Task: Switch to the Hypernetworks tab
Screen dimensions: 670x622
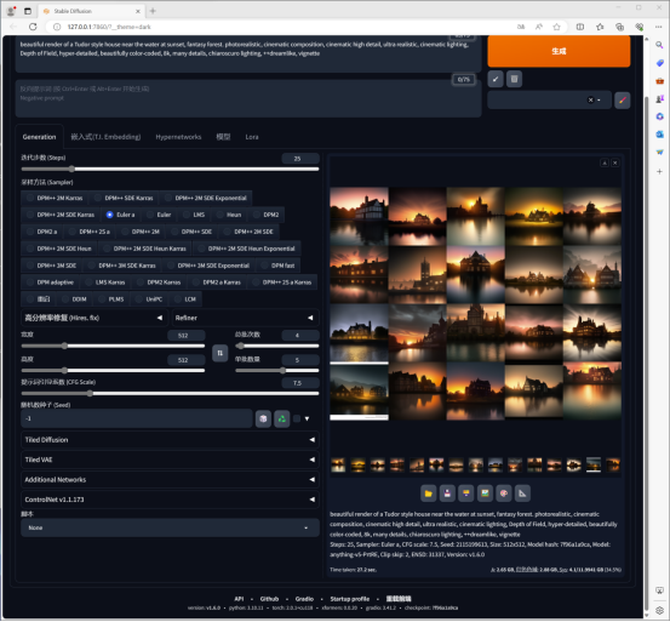Action: pyautogui.click(x=178, y=137)
